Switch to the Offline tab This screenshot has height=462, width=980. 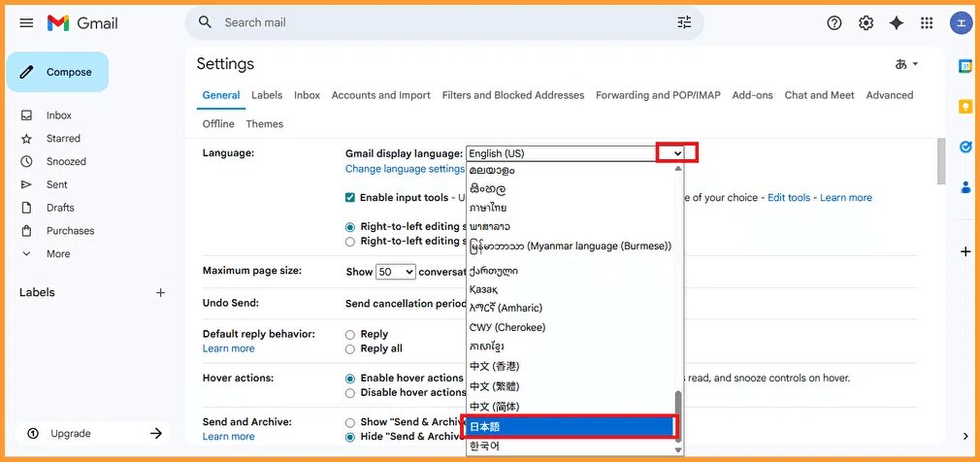pos(218,124)
